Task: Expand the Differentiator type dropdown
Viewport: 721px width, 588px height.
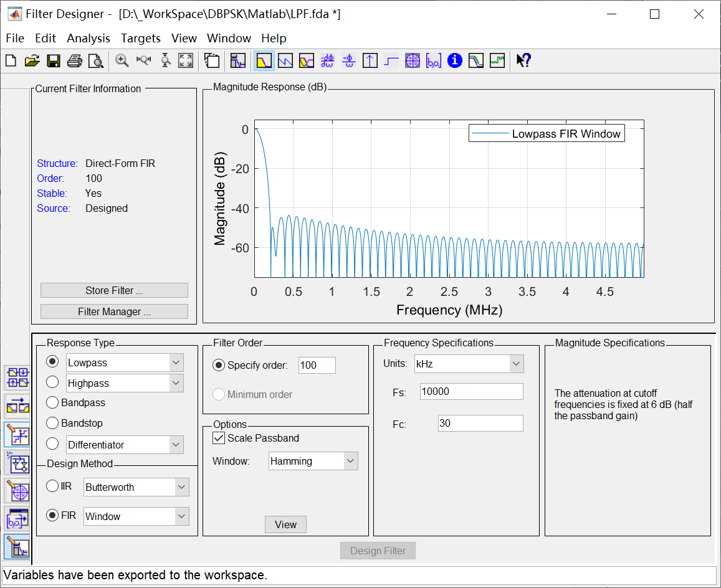Action: pos(176,445)
